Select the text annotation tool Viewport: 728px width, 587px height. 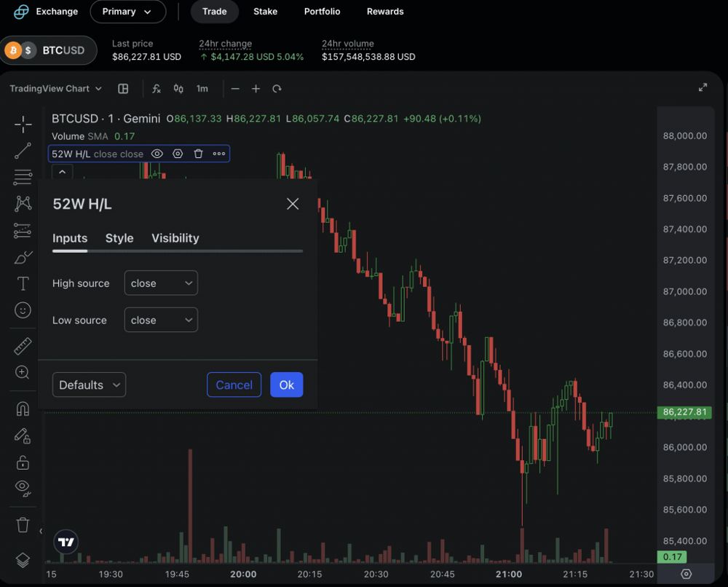point(23,283)
